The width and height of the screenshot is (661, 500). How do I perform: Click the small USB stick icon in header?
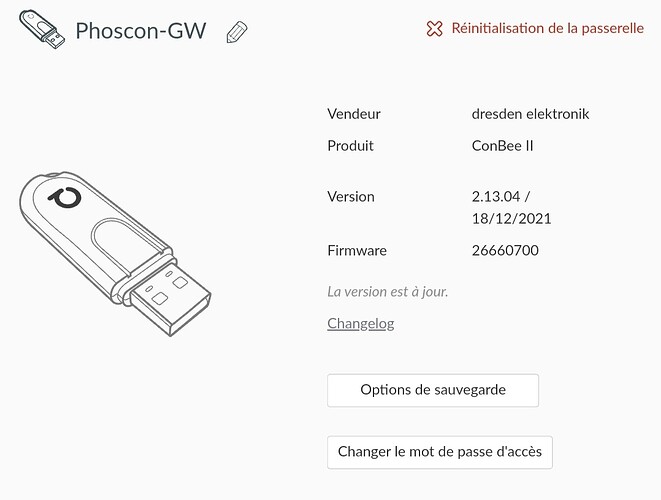[x=42, y=30]
